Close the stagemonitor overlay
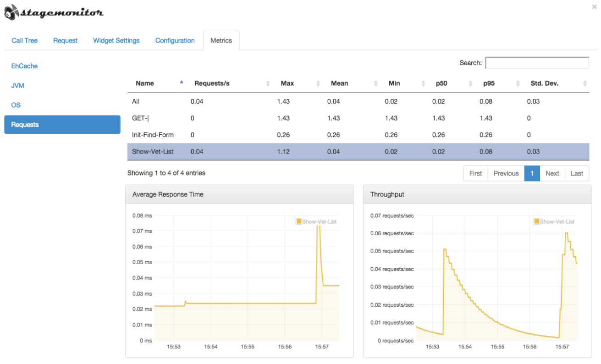601x364 pixels. coord(594,7)
